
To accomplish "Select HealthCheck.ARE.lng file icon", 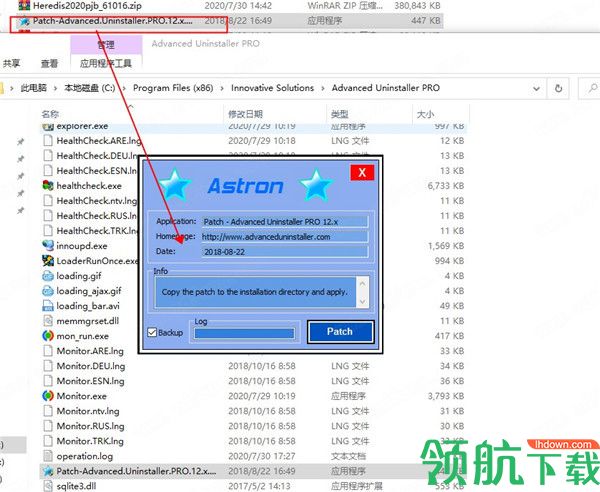I will tap(47, 141).
